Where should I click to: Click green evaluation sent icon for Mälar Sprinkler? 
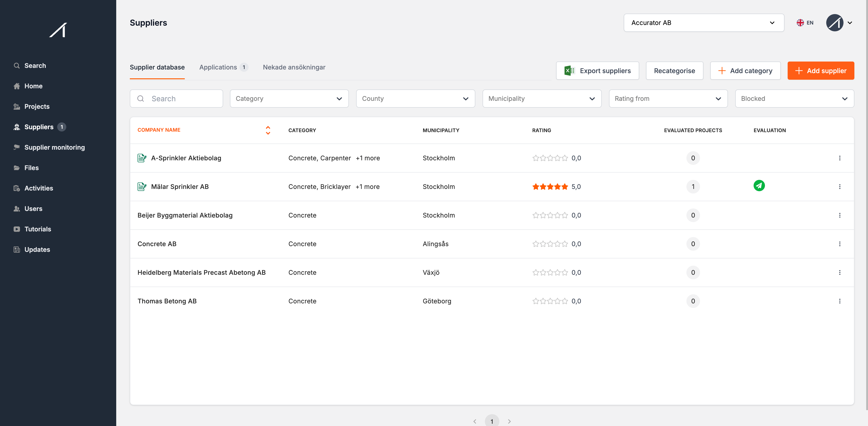coord(759,186)
